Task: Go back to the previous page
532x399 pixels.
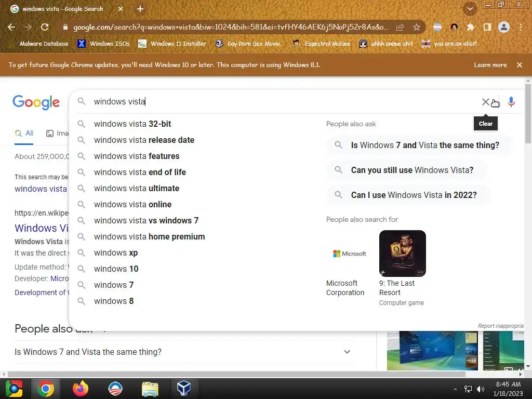Action: point(11,27)
